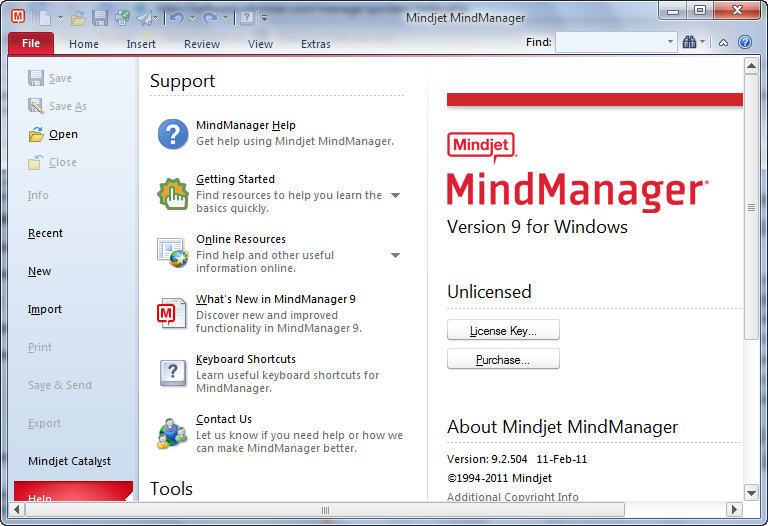
Task: Select the File tab
Action: pyautogui.click(x=31, y=43)
